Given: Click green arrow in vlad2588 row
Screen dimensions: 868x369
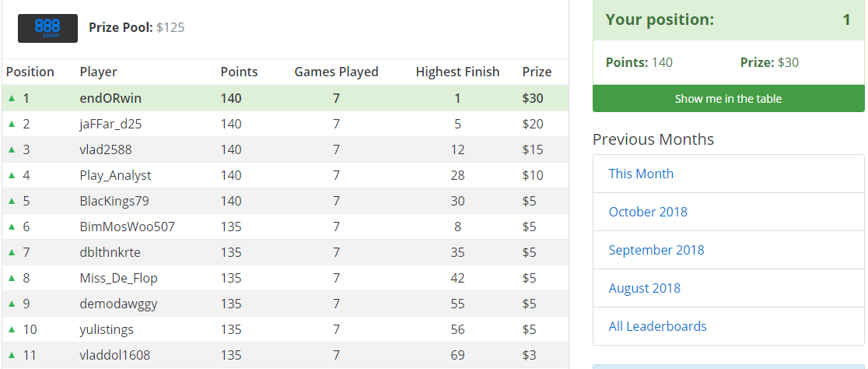Looking at the screenshot, I should (x=12, y=149).
